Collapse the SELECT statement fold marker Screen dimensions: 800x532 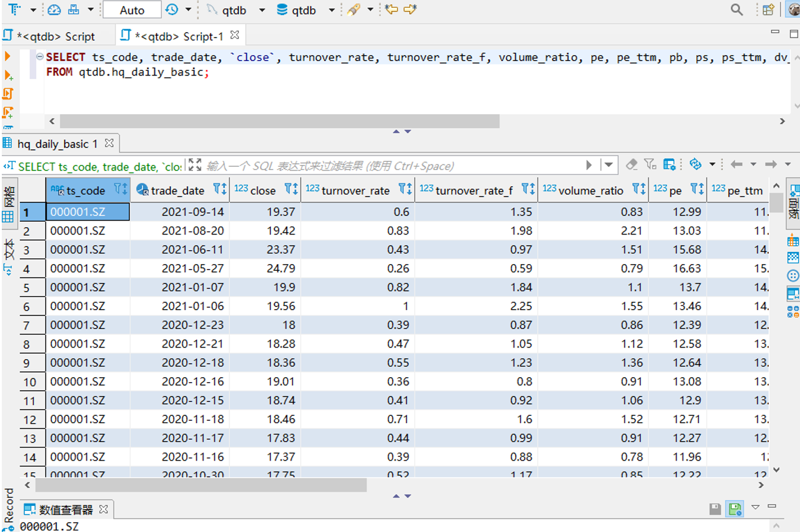[x=40, y=57]
